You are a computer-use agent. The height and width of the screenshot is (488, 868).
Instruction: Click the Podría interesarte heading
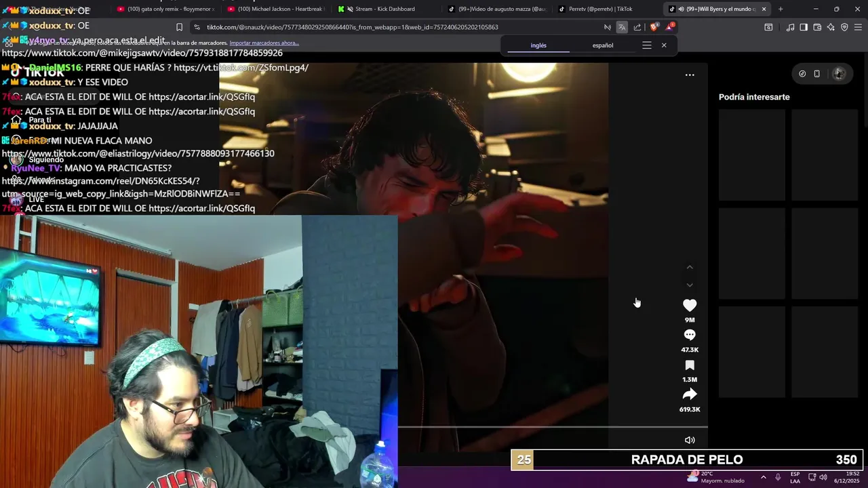click(754, 97)
